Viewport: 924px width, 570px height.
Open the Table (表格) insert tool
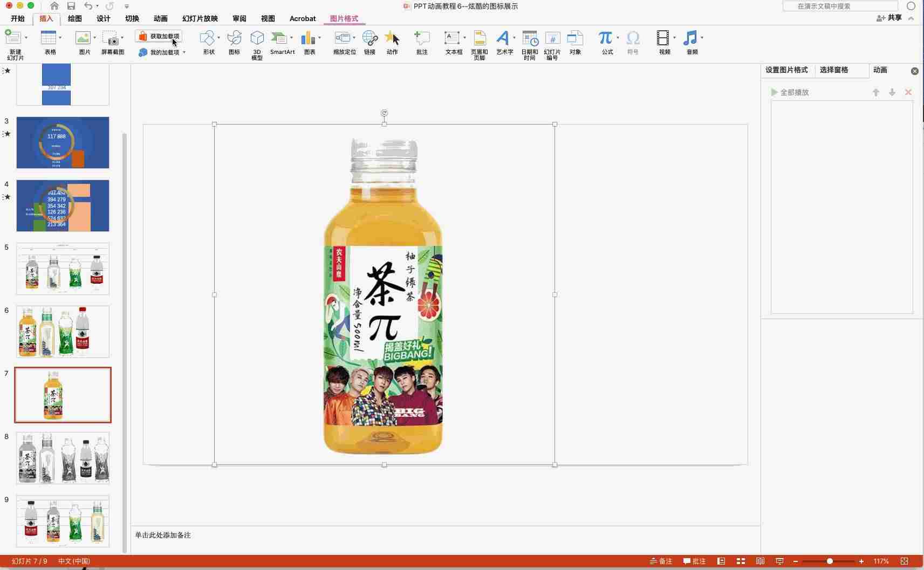pyautogui.click(x=48, y=37)
